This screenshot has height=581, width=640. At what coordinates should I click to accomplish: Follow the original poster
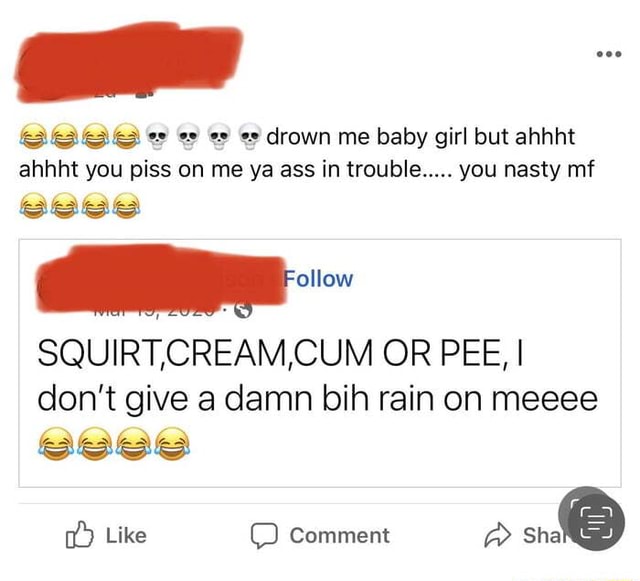tap(318, 279)
